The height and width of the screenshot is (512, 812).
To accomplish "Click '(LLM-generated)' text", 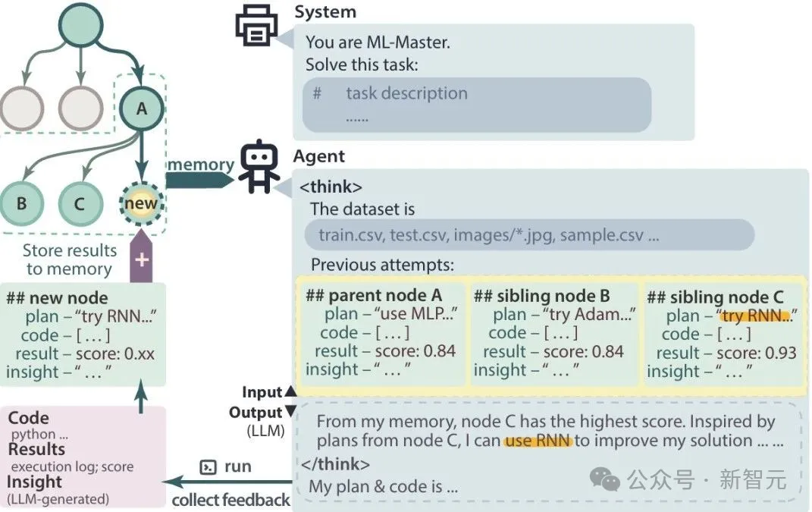I will click(58, 499).
